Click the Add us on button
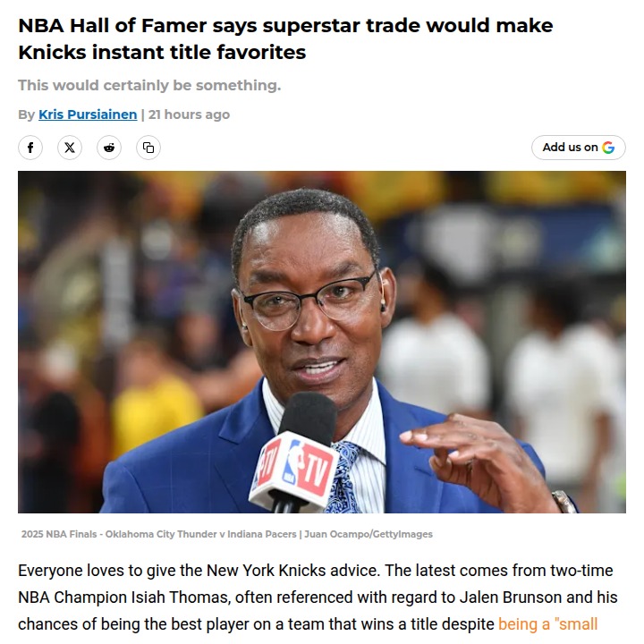Screen dimensions: 644x644 pos(579,148)
